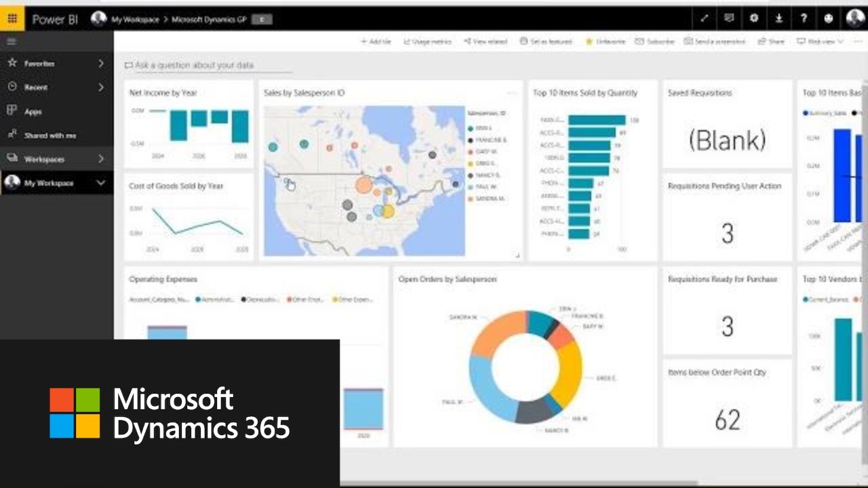The width and height of the screenshot is (868, 488).
Task: Open the Items below Order Point Qty tile
Action: coord(727,403)
